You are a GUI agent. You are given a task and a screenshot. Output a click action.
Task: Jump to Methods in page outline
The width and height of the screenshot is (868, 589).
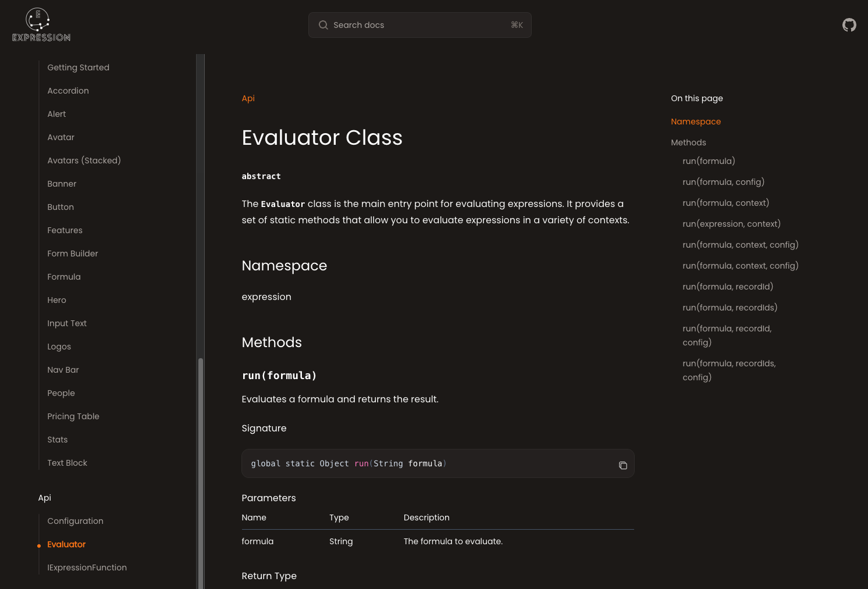click(x=688, y=142)
